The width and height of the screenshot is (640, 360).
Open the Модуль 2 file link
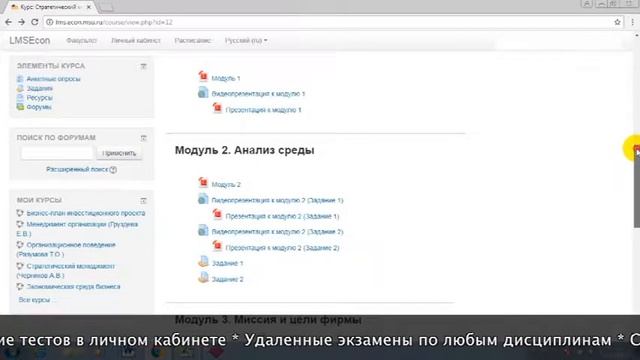click(x=226, y=184)
